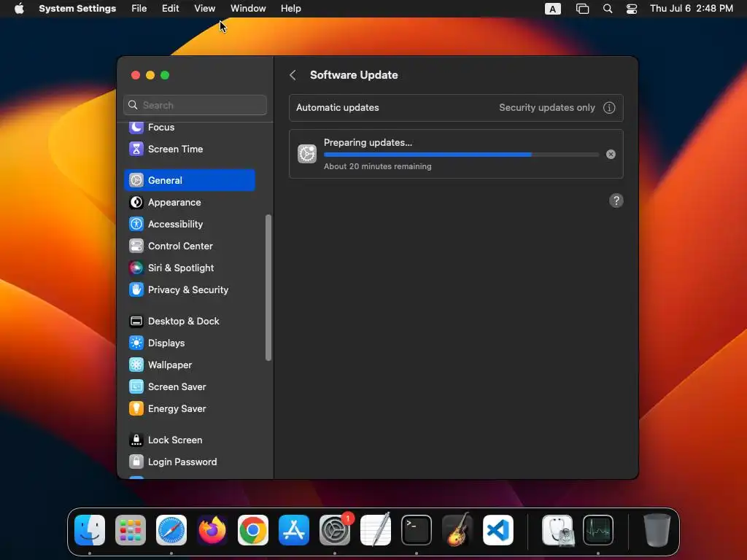Click the input source A icon in menu bar
Image resolution: width=747 pixels, height=560 pixels.
[x=553, y=9]
